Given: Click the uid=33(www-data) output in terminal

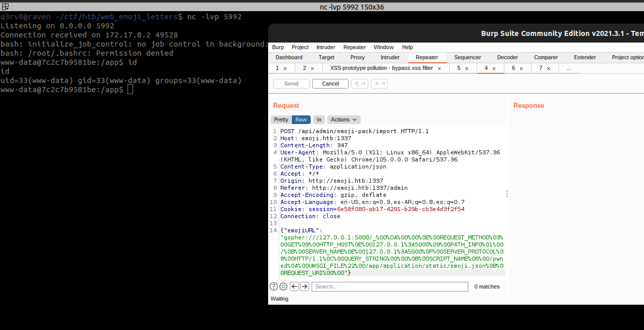Looking at the screenshot, I should (121, 80).
